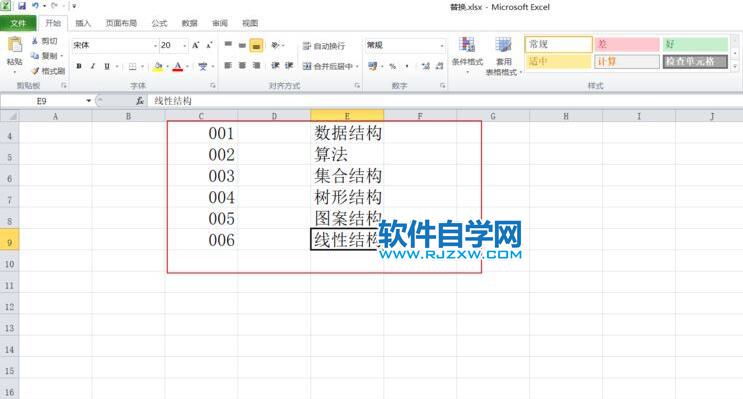Open the Customize Quick Access Toolbar arrow
The image size is (743, 399).
pos(74,6)
